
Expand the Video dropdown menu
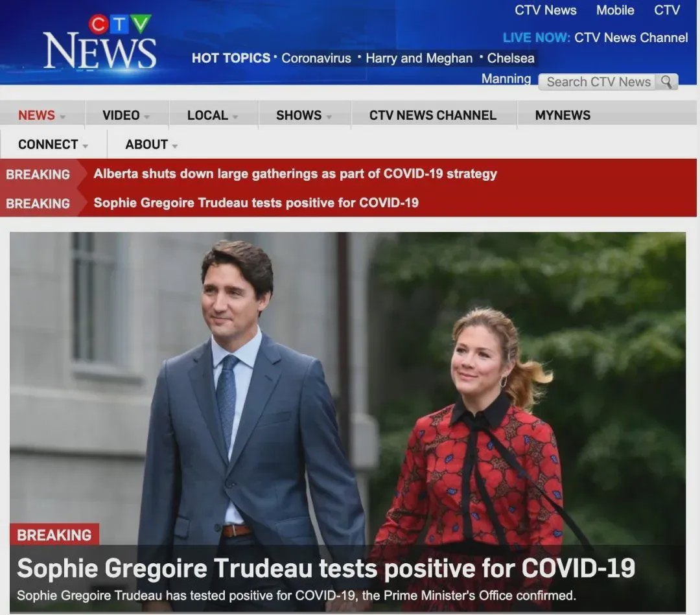tap(126, 115)
